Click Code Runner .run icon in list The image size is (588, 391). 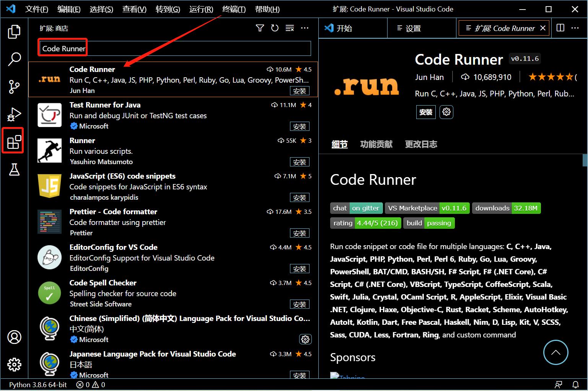49,79
